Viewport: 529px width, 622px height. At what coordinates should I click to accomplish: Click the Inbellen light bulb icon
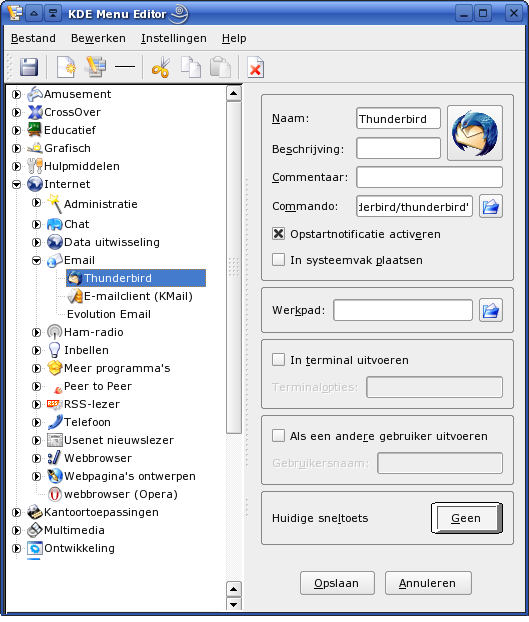pos(55,350)
